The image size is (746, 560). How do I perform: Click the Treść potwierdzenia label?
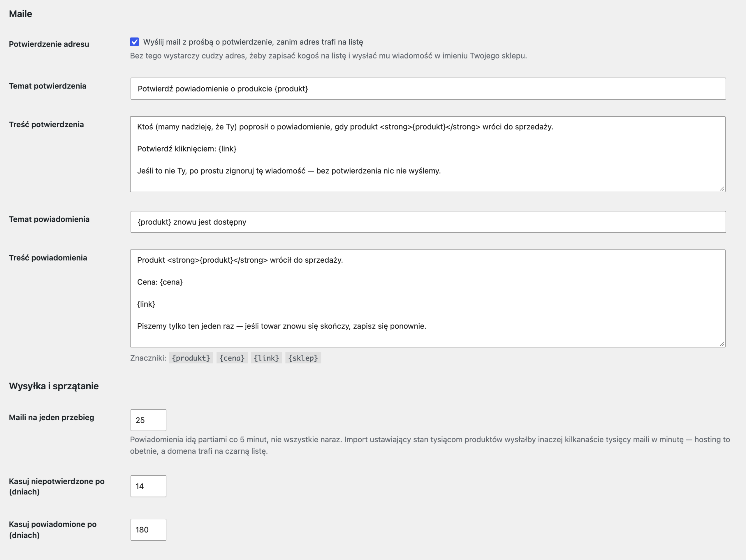pos(46,124)
